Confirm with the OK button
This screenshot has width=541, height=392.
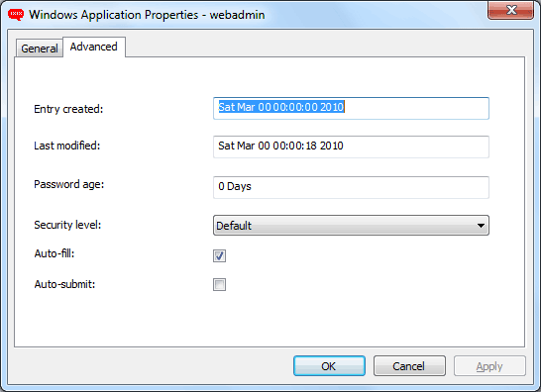tap(329, 366)
